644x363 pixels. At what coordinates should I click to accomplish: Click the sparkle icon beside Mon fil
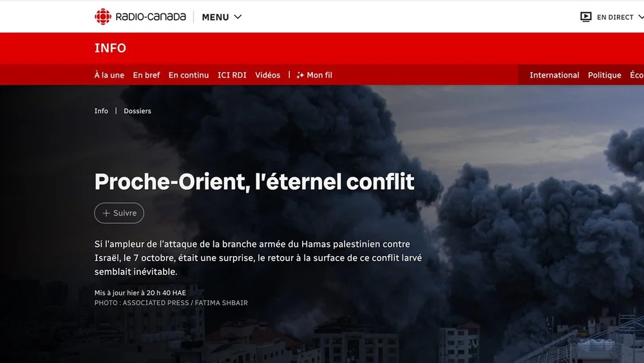click(x=300, y=75)
